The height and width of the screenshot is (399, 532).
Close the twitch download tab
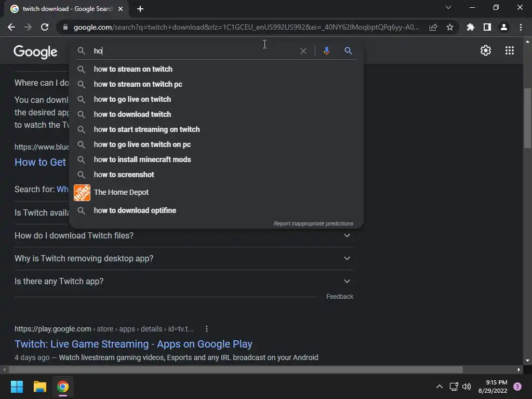[121, 9]
